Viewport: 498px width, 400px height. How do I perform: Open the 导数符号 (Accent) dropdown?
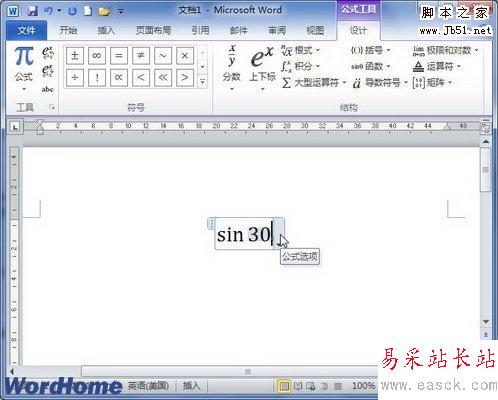380,83
